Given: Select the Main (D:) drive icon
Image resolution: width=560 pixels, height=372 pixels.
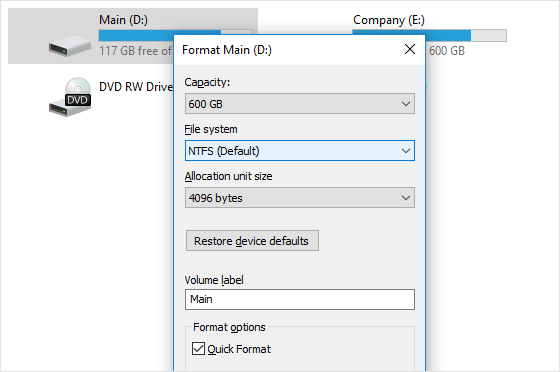Looking at the screenshot, I should (x=70, y=46).
